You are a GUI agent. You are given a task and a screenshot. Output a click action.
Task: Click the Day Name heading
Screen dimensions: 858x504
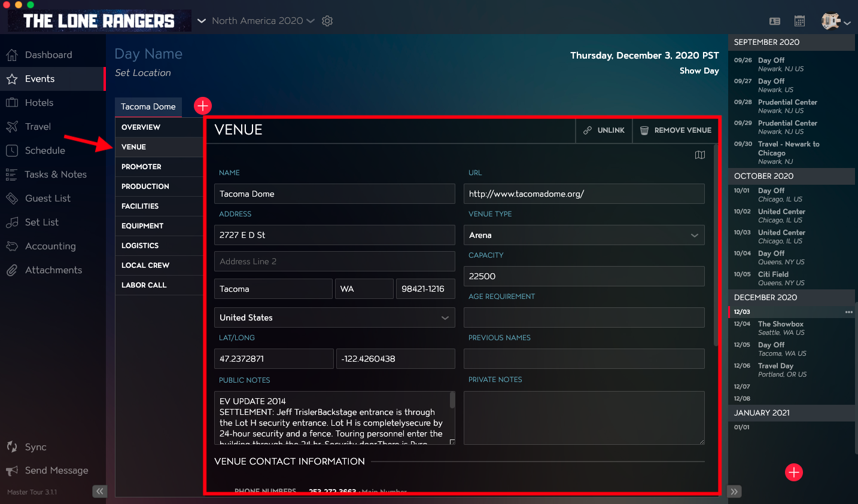[148, 54]
